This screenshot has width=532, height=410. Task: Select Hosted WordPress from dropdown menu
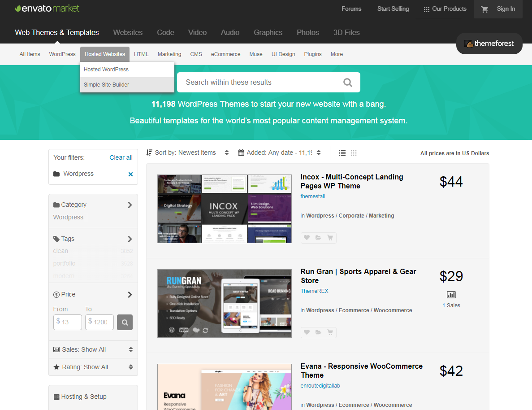(x=127, y=70)
